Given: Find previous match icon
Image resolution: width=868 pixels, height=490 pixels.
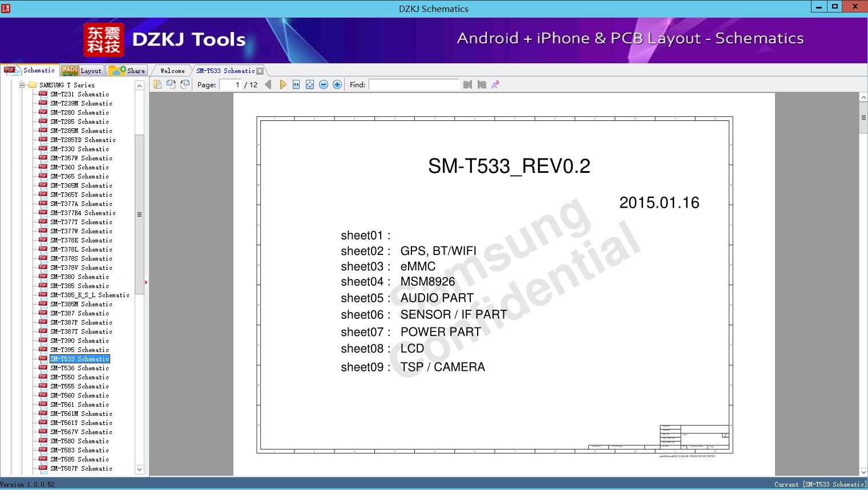Looking at the screenshot, I should pos(468,84).
